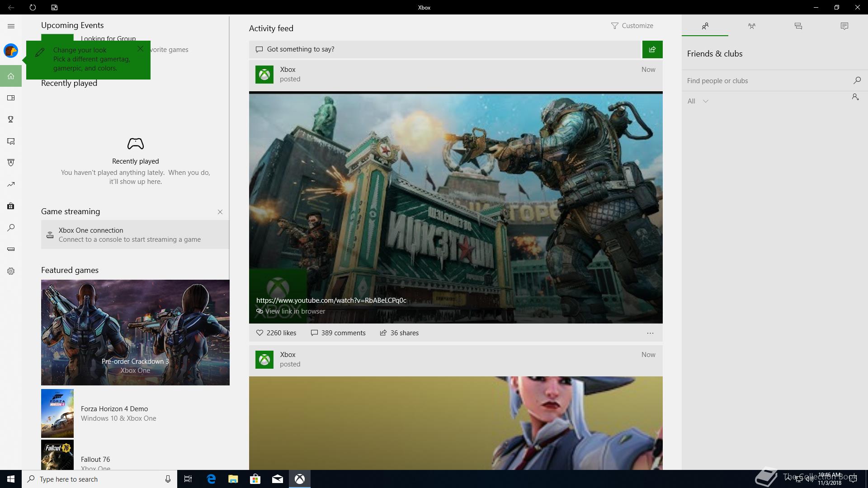
Task: Click the Got something to say box
Action: coord(445,49)
